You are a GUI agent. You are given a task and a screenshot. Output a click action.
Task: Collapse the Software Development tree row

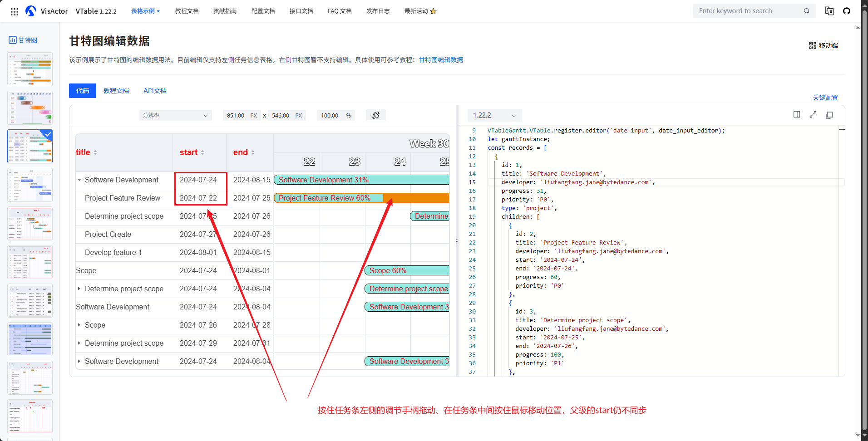pyautogui.click(x=79, y=180)
